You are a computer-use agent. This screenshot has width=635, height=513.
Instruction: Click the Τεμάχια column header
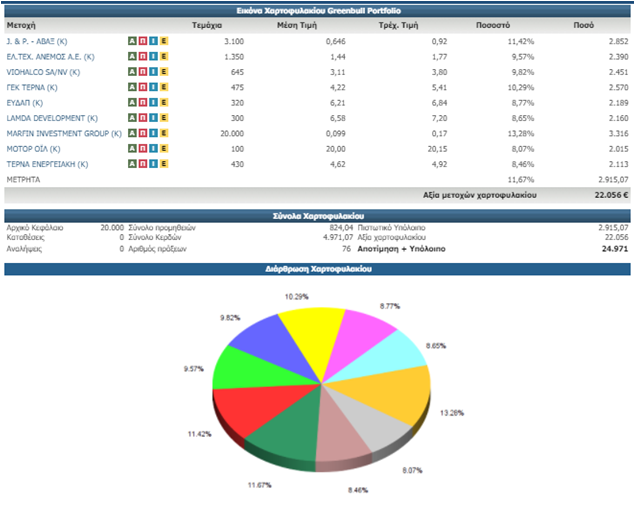point(207,25)
